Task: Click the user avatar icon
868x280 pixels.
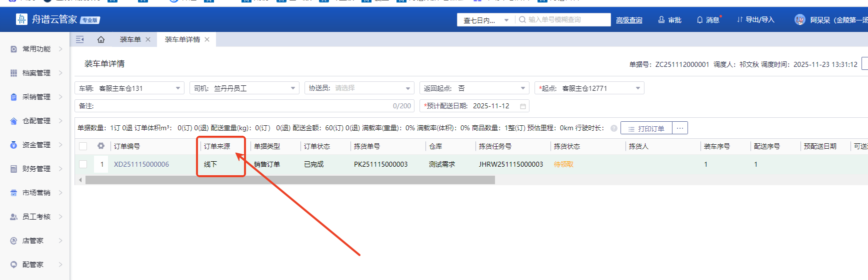Action: [x=800, y=20]
